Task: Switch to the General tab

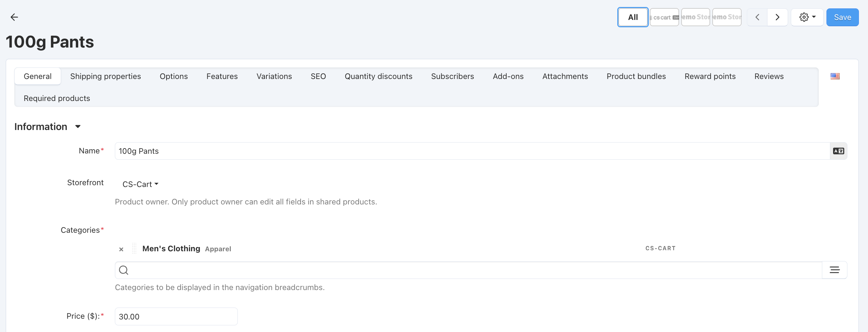Action: [38, 76]
